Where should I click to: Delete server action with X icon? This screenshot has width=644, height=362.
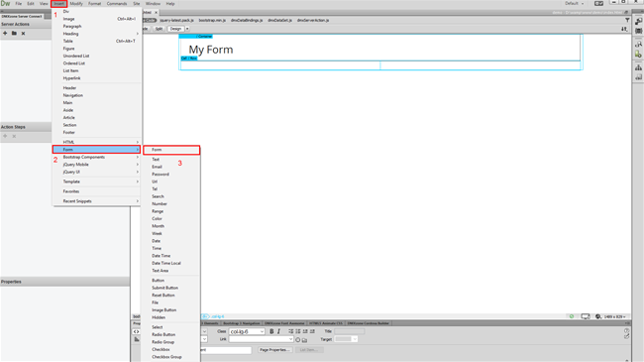click(24, 34)
